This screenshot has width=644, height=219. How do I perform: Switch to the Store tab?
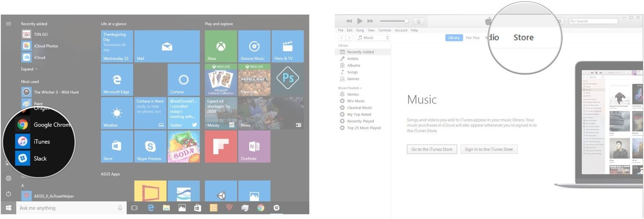point(523,37)
